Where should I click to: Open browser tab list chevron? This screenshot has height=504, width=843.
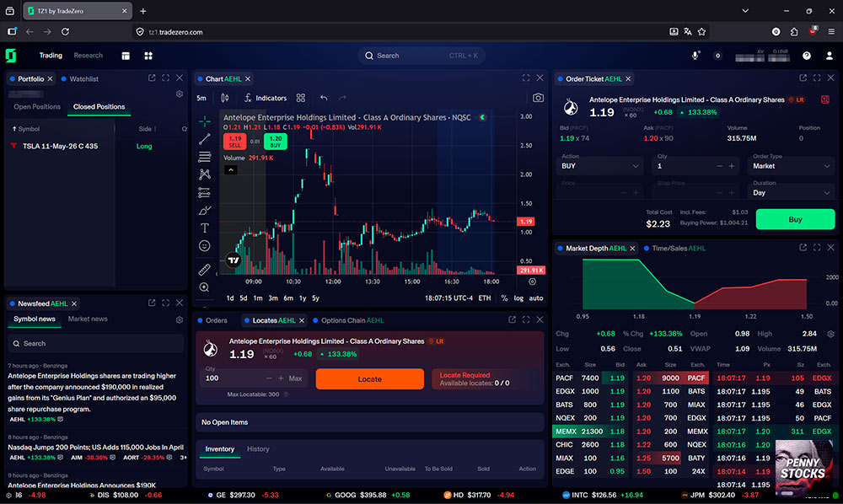point(745,11)
